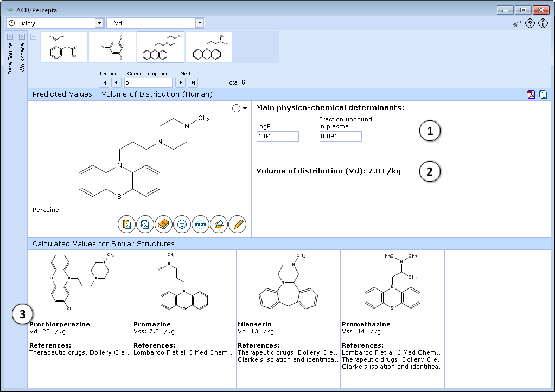Jump to the first compound
This screenshot has height=392, width=555.
point(104,83)
